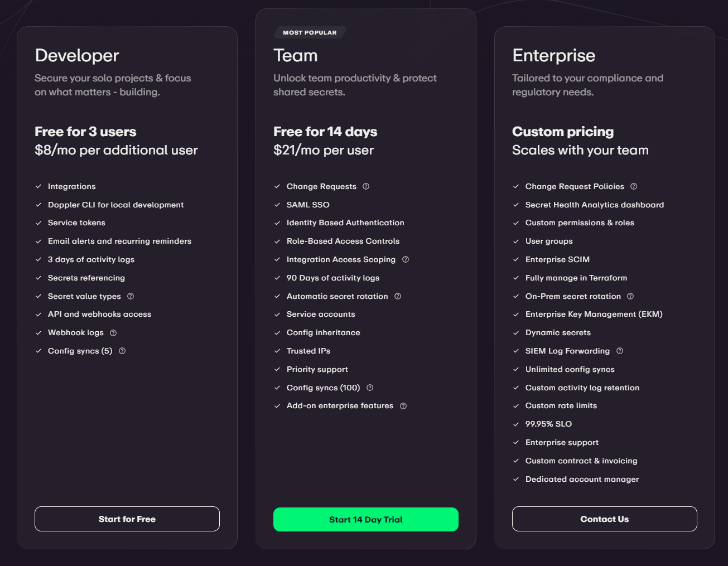This screenshot has width=728, height=566.
Task: Click the SAML SSO feature item
Action: (x=308, y=205)
